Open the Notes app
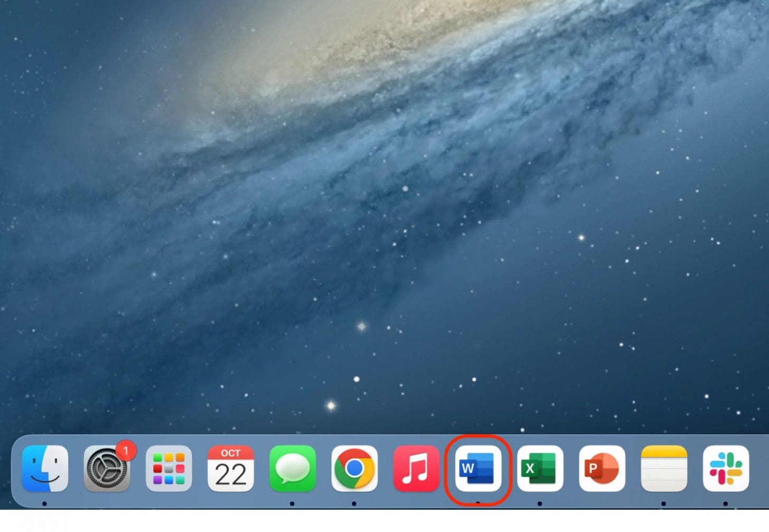 663,469
